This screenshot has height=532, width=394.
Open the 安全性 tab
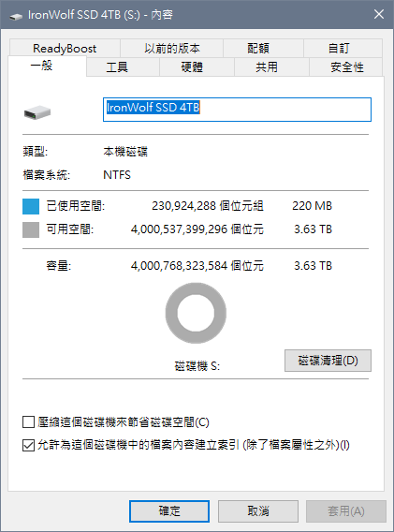(x=346, y=66)
